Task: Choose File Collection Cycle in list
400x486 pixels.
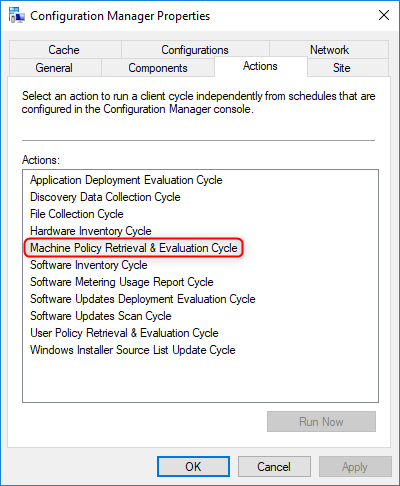Action: pos(77,214)
